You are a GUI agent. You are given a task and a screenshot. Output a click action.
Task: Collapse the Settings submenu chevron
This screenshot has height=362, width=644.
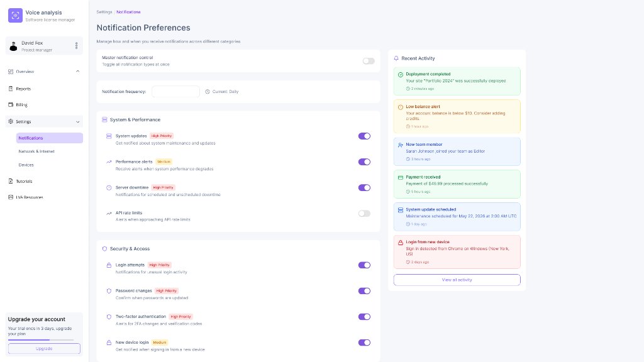(77, 121)
